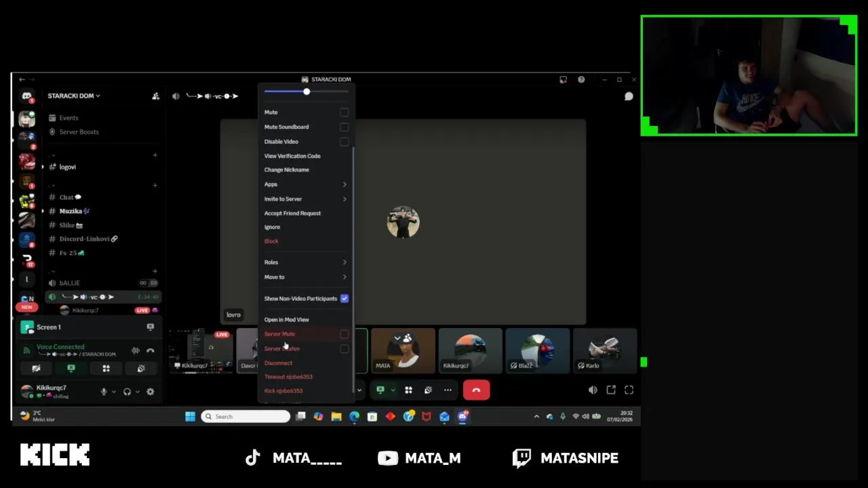Open the Discord help question mark icon
The height and width of the screenshot is (488, 868).
581,79
